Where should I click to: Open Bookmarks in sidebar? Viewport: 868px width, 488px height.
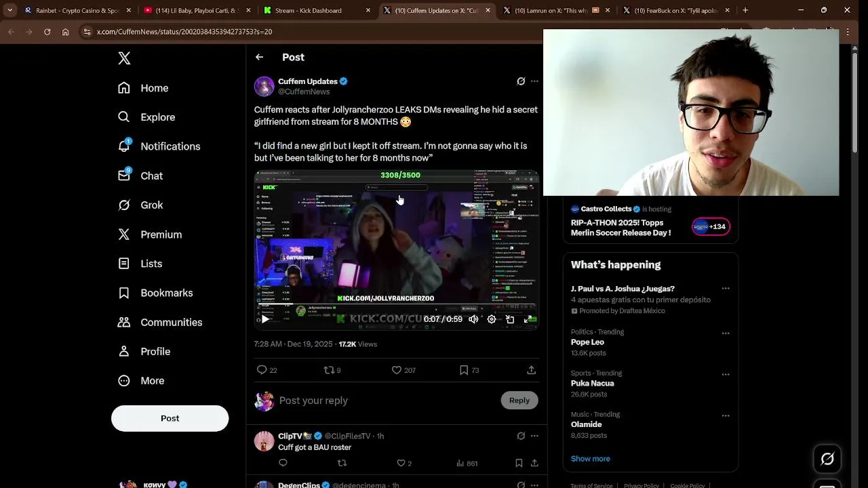pos(155,293)
